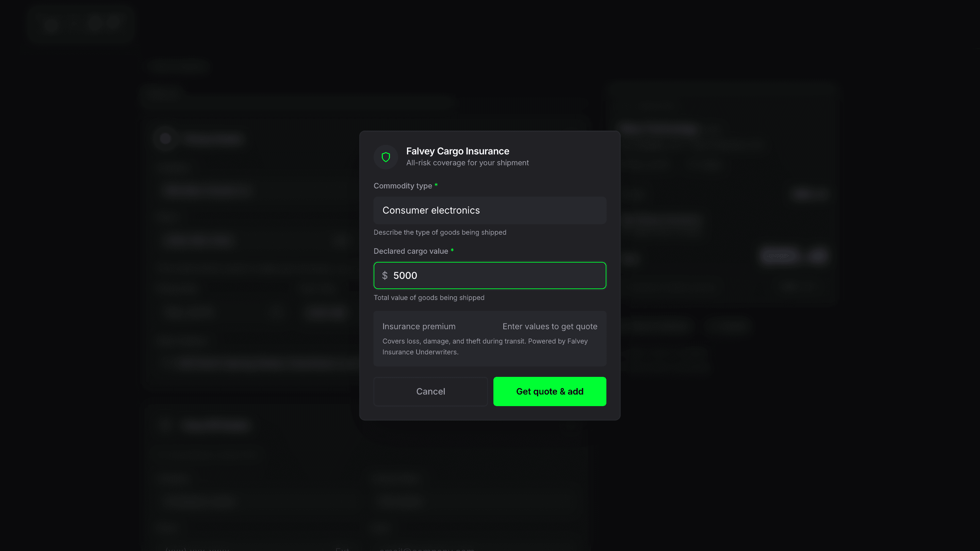Click the 'Declared cargo value' label

click(x=410, y=251)
